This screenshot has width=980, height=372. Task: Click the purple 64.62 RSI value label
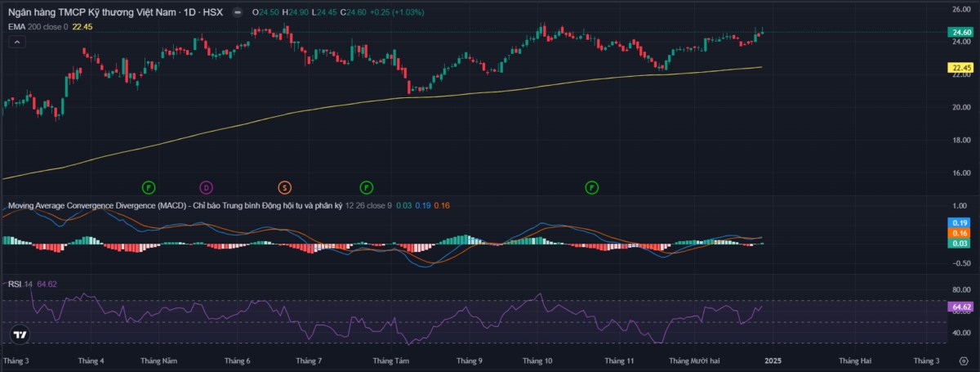pos(959,307)
